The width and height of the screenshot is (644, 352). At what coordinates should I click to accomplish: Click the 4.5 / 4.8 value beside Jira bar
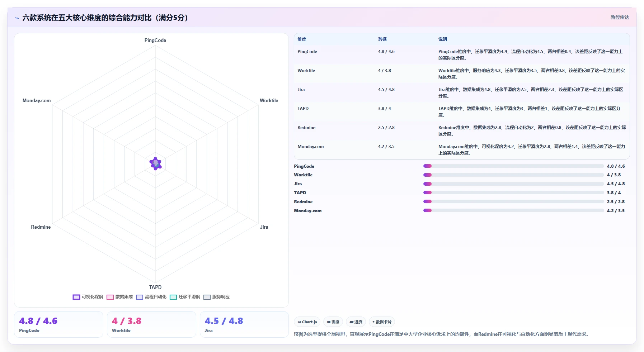pyautogui.click(x=616, y=184)
